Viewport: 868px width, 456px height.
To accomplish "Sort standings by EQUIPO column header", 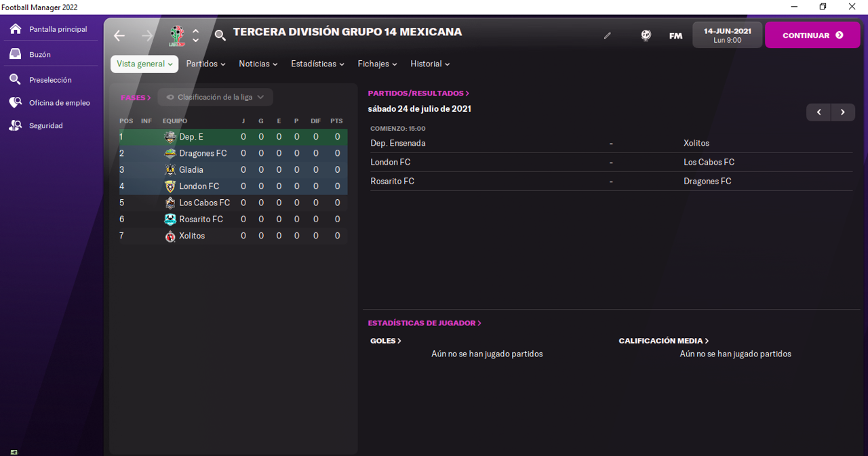I will tap(175, 121).
